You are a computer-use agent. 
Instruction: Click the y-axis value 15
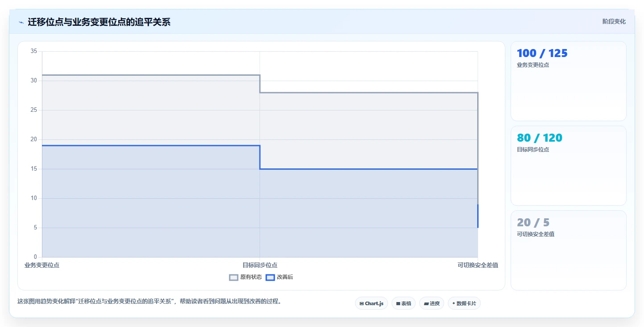click(34, 169)
